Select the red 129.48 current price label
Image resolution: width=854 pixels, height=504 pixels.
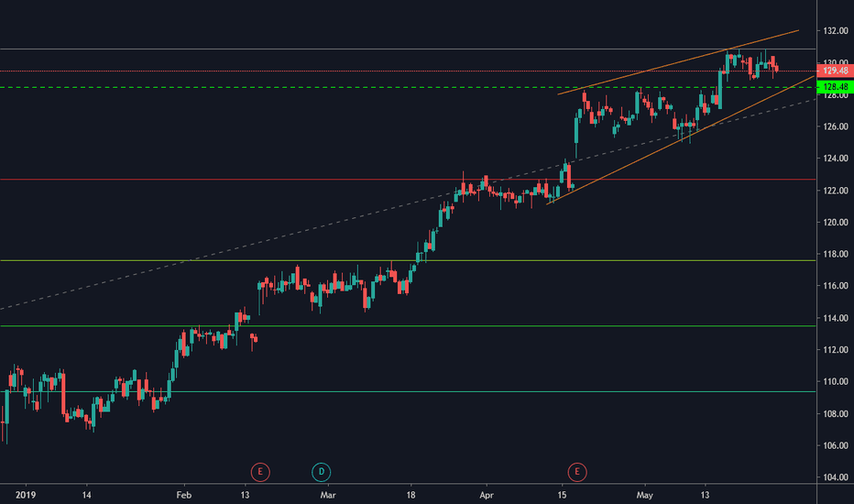click(x=836, y=71)
